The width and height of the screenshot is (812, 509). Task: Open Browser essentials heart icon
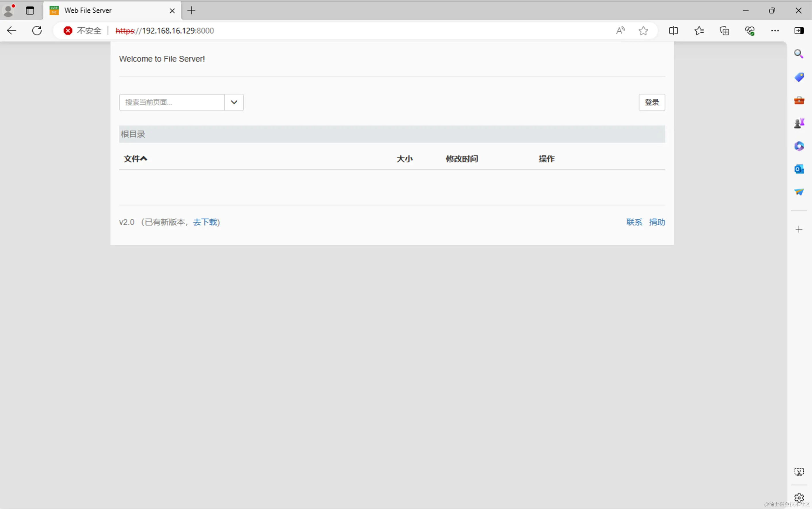click(750, 31)
